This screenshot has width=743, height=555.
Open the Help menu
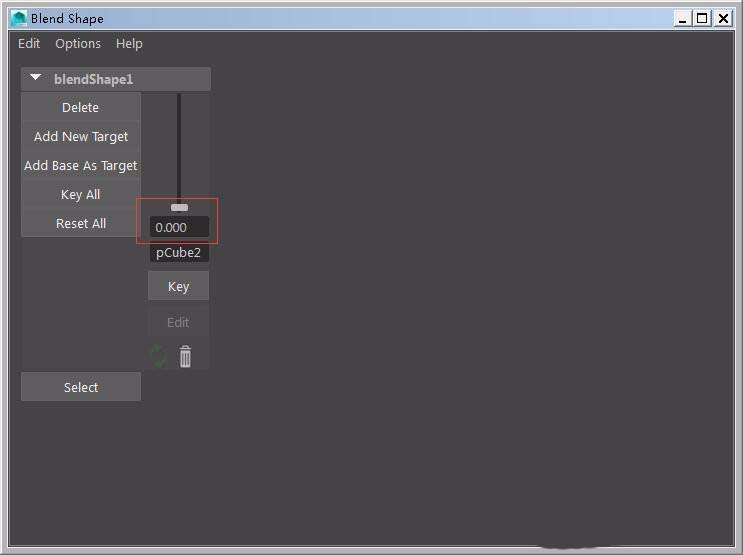tap(129, 44)
